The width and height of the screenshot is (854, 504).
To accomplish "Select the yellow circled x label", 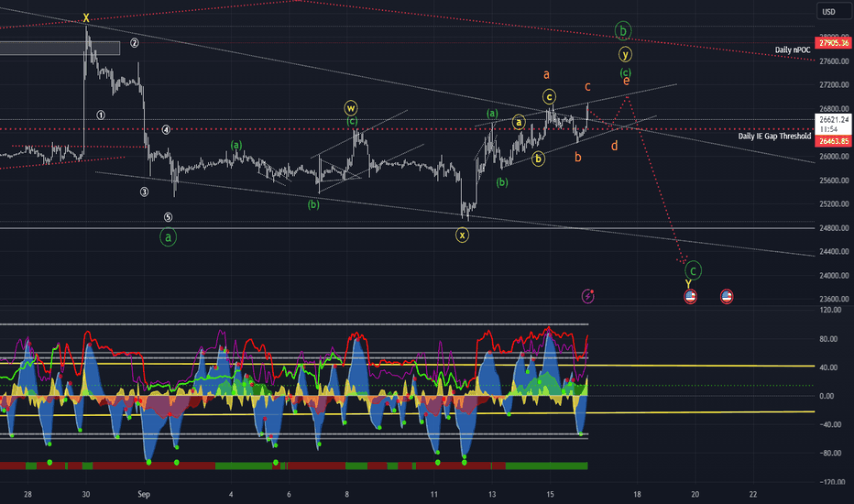I will [462, 236].
